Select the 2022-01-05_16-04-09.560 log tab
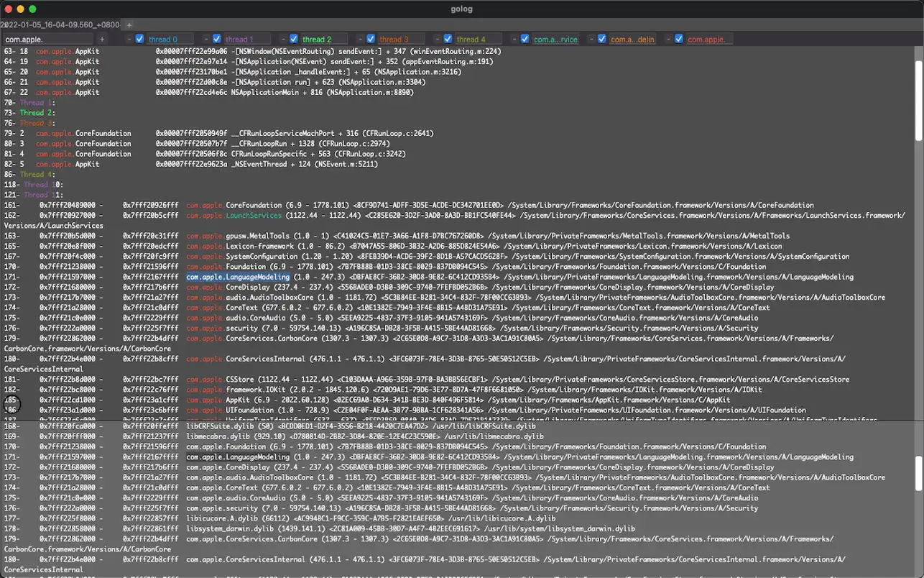Screen dimensions: 924x578 click(x=60, y=24)
